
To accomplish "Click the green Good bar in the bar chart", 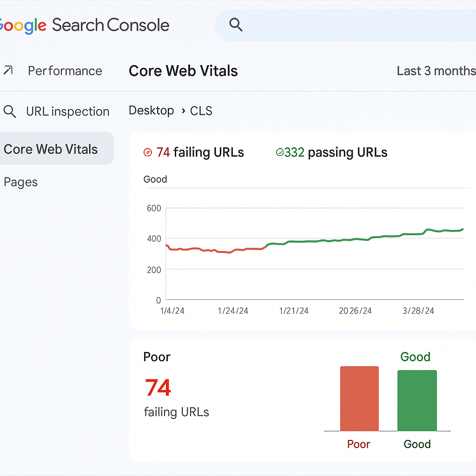I will (417, 400).
